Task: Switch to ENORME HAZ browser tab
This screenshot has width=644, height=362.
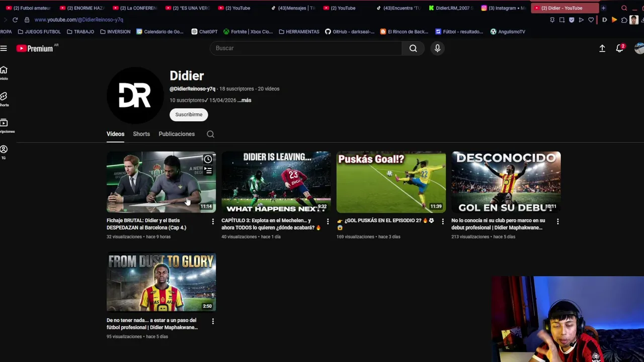Action: pyautogui.click(x=82, y=8)
